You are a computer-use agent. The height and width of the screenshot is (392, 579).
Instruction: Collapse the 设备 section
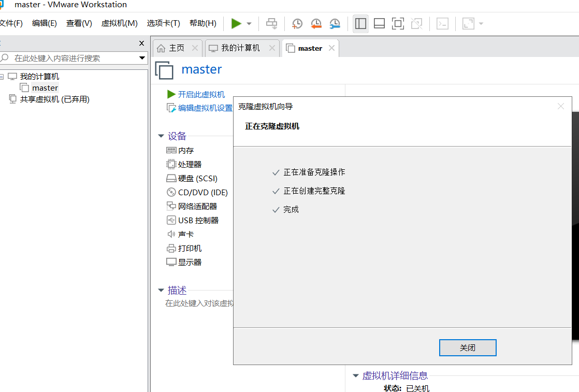point(161,136)
